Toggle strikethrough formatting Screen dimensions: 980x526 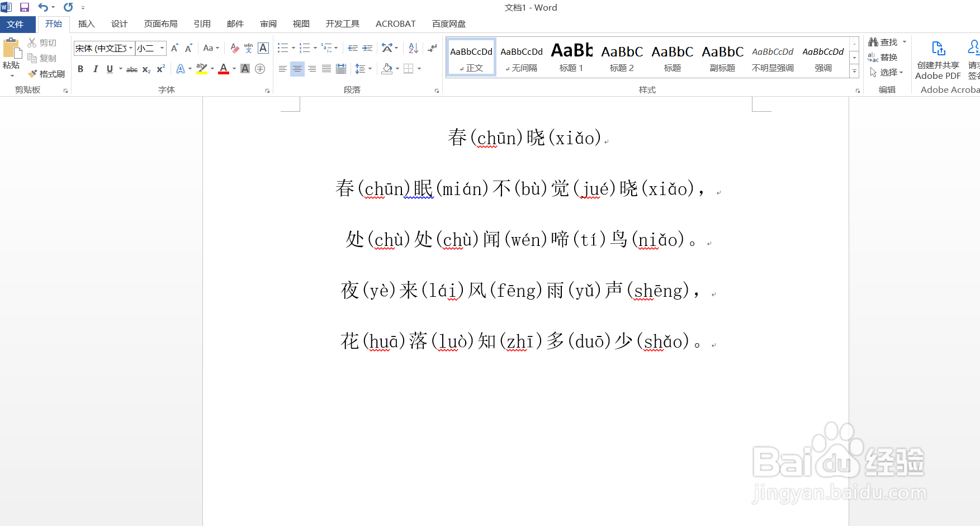point(132,69)
